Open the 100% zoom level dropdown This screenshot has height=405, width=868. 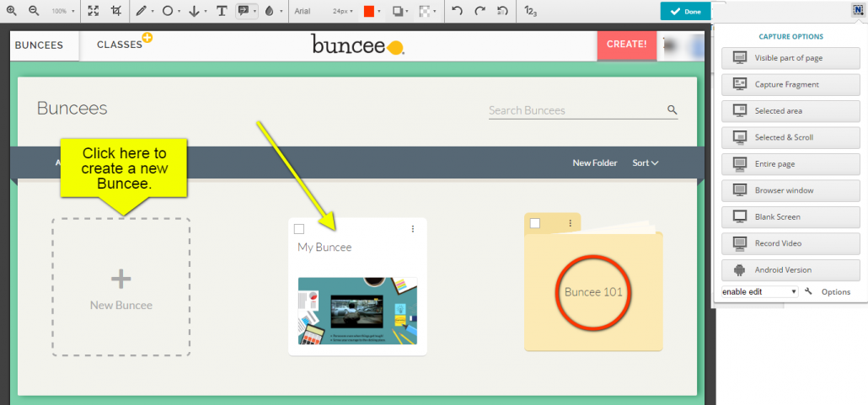click(x=62, y=11)
